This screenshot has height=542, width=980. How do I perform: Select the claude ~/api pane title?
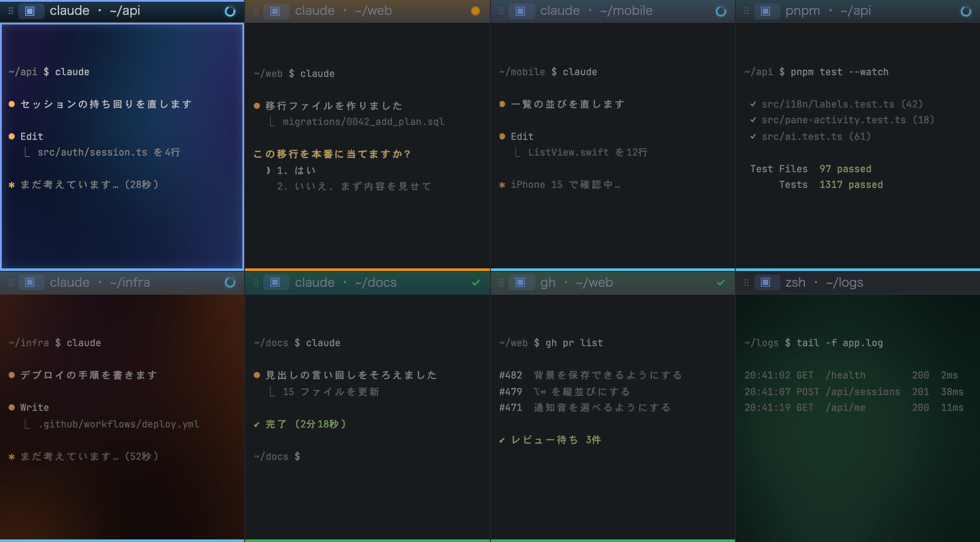(95, 10)
